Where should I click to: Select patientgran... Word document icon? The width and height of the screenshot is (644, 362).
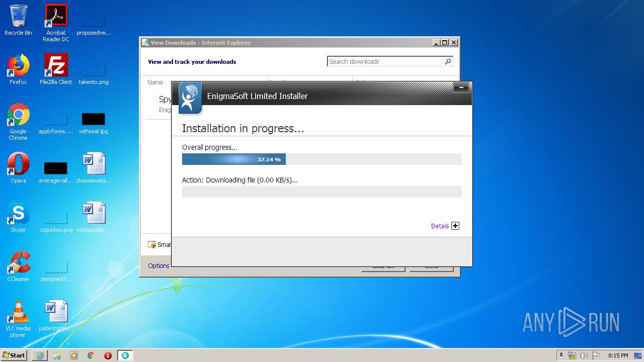point(56,316)
